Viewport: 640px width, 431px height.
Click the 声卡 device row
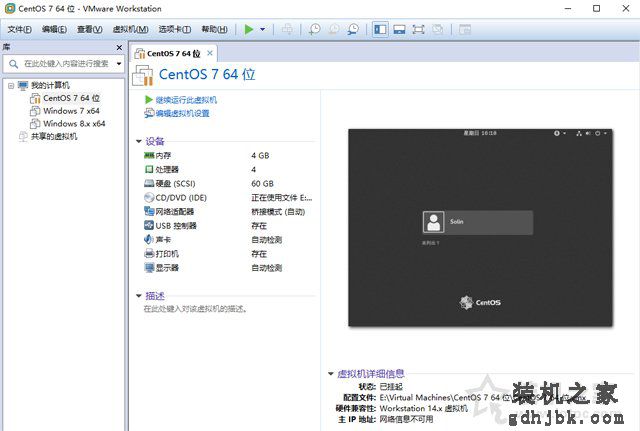point(228,240)
